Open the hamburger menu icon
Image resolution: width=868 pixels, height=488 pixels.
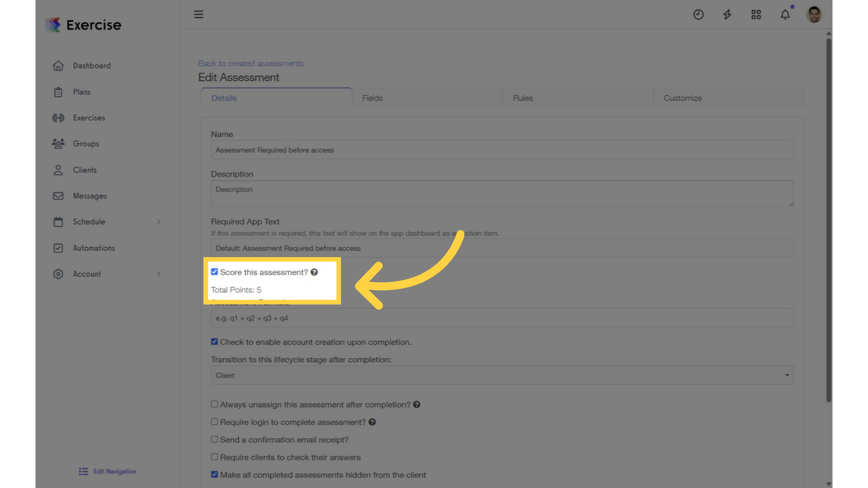198,14
